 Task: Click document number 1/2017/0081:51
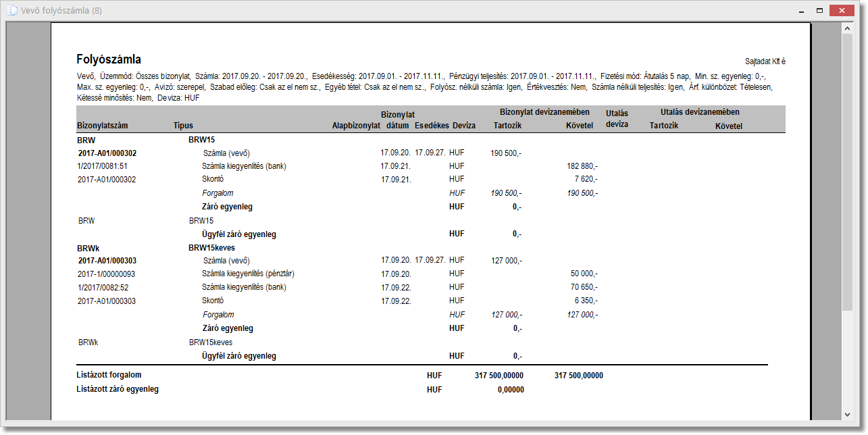tap(103, 166)
